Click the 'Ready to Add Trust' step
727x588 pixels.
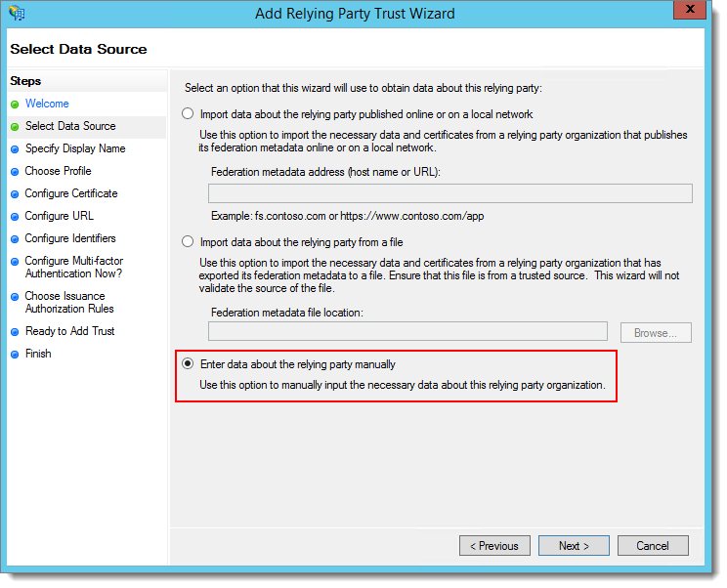click(x=69, y=331)
